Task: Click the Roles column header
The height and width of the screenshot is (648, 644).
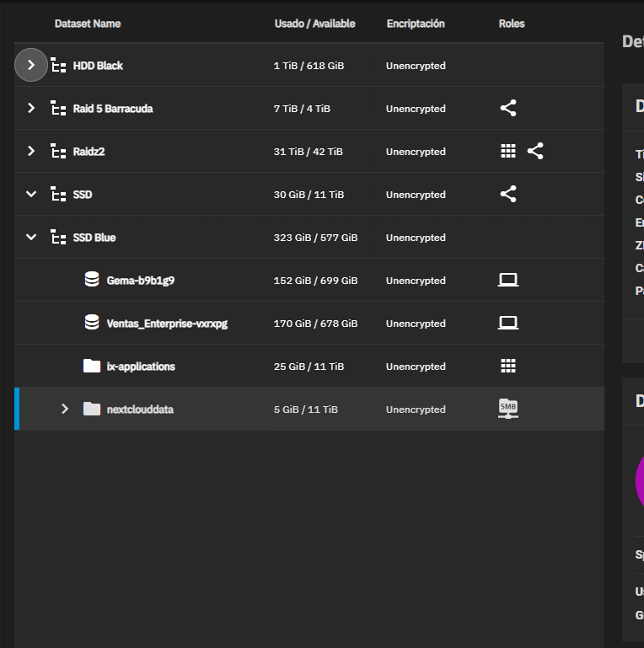Action: pos(512,24)
